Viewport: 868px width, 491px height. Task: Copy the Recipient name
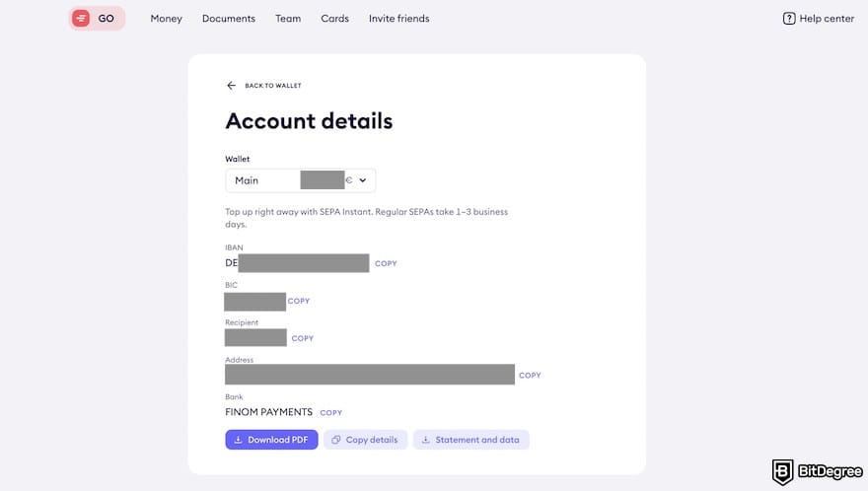(x=302, y=338)
